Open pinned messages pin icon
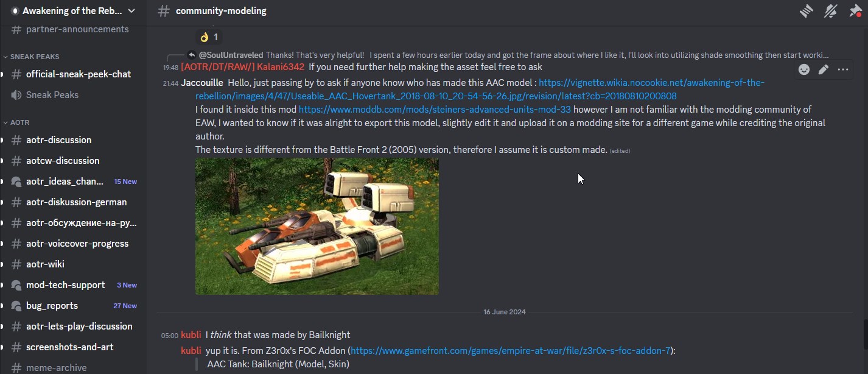Screen dimensions: 868x374 click(x=855, y=11)
